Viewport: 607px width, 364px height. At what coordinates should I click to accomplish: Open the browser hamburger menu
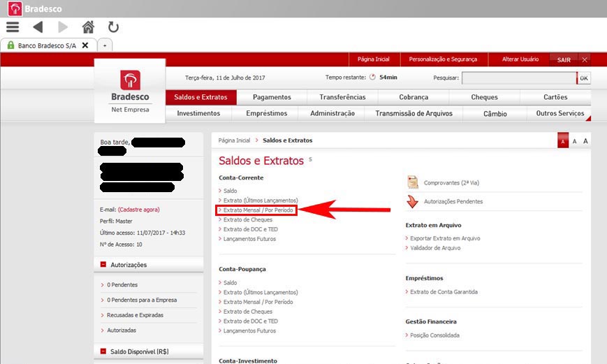[12, 27]
